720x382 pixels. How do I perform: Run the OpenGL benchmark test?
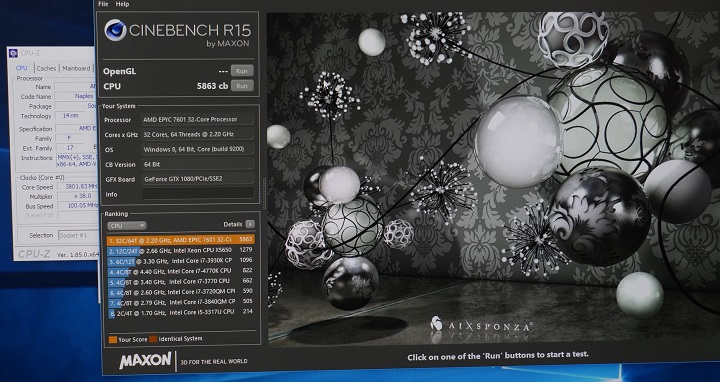242,71
